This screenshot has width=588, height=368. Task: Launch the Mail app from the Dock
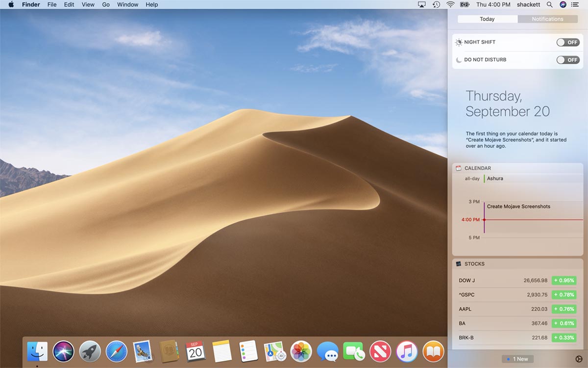(x=143, y=351)
